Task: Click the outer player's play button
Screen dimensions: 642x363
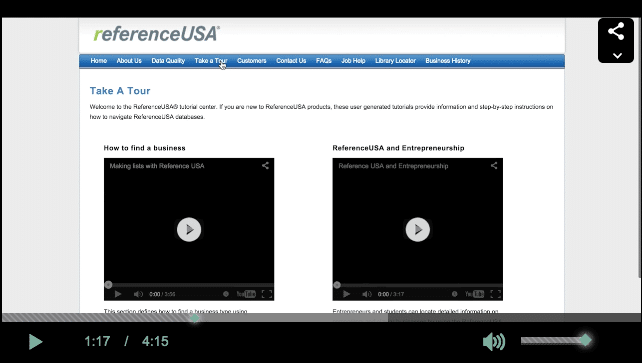Action: (36, 341)
